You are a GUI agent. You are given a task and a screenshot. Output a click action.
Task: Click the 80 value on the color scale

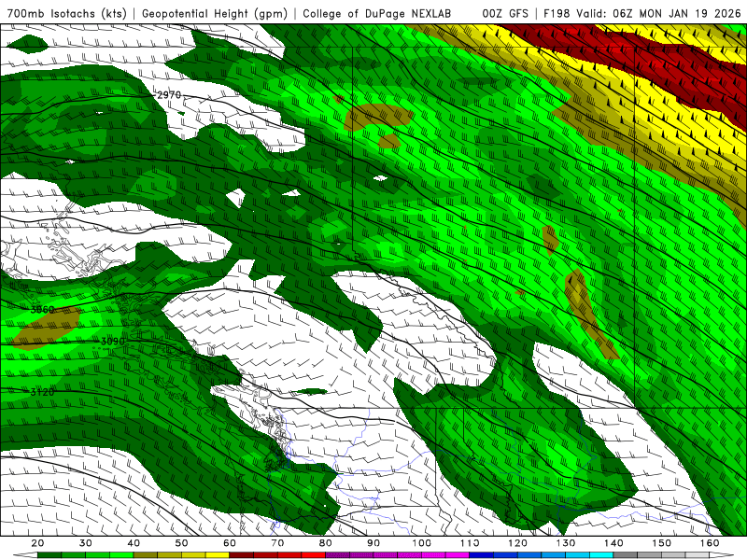tap(326, 543)
